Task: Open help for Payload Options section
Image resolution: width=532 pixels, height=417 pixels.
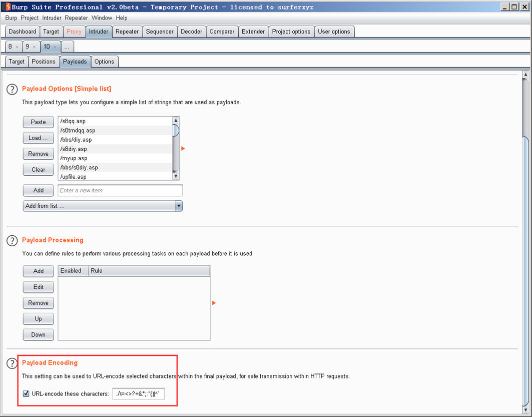Action: 12,89
